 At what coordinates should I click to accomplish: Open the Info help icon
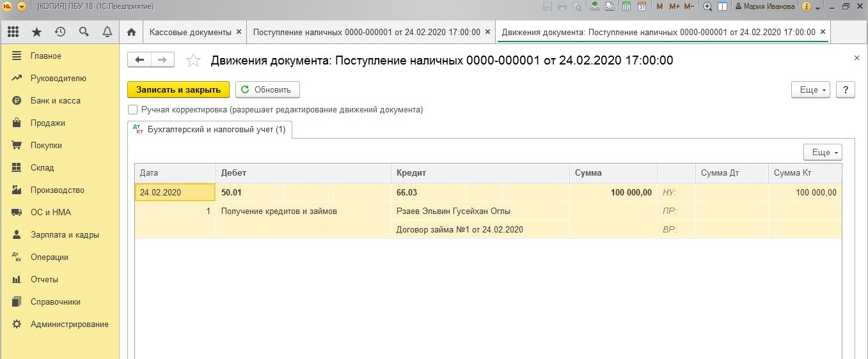coord(807,6)
